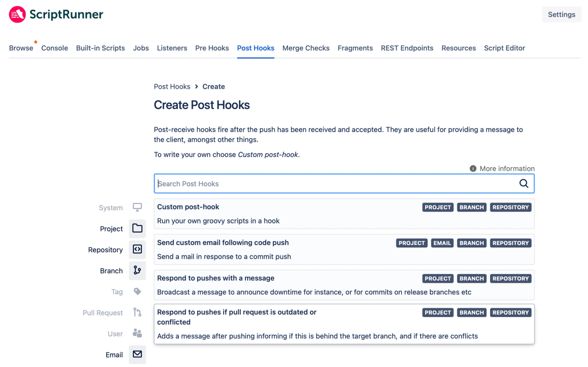Click the Create Post Hooks heading
Viewport: 588px width, 367px height.
[202, 105]
